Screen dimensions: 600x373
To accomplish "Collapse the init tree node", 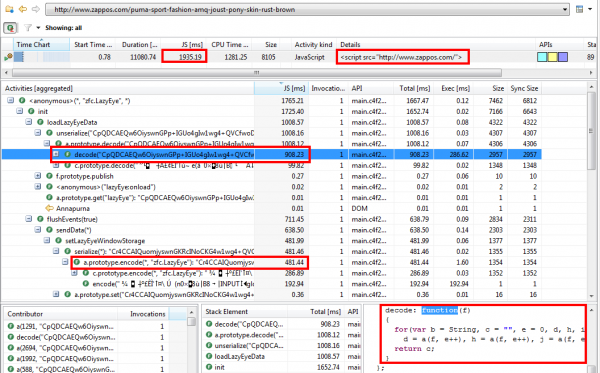I will (20, 111).
